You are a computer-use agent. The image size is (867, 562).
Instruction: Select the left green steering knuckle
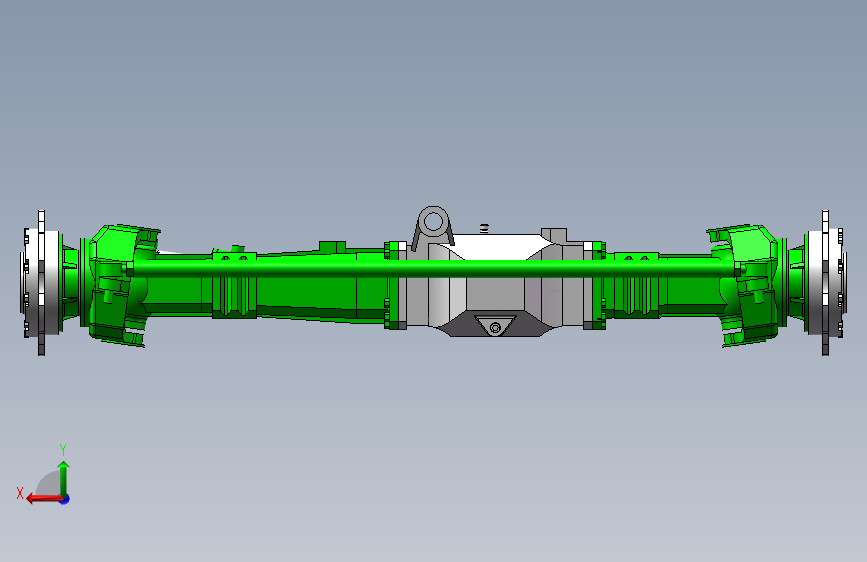click(119, 285)
